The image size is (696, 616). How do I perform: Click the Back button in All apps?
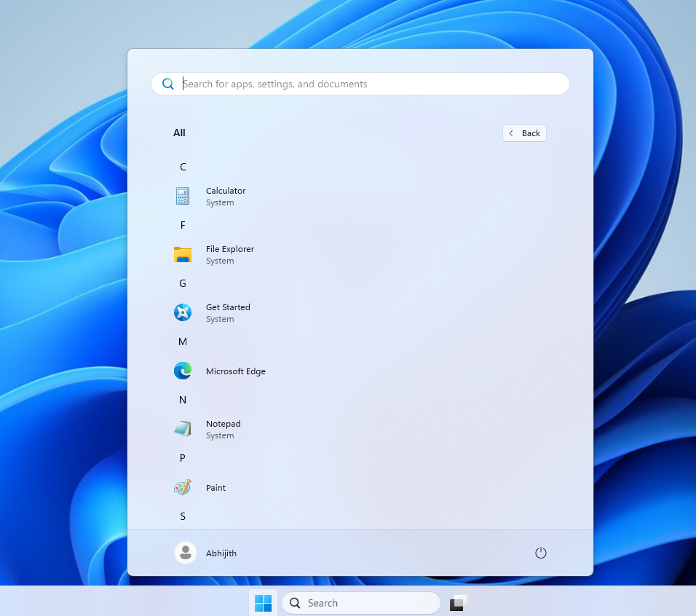[524, 133]
